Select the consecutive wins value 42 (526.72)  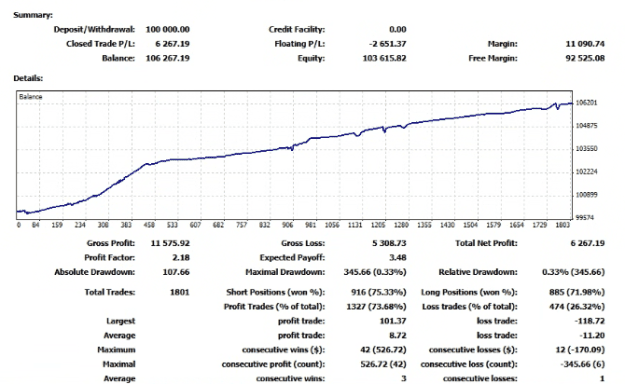(x=383, y=350)
